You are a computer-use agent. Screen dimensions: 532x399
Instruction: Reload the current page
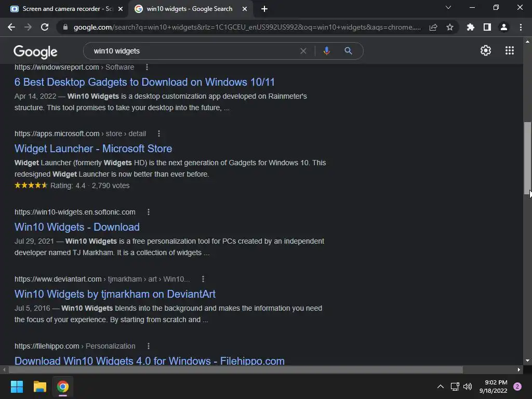45,27
